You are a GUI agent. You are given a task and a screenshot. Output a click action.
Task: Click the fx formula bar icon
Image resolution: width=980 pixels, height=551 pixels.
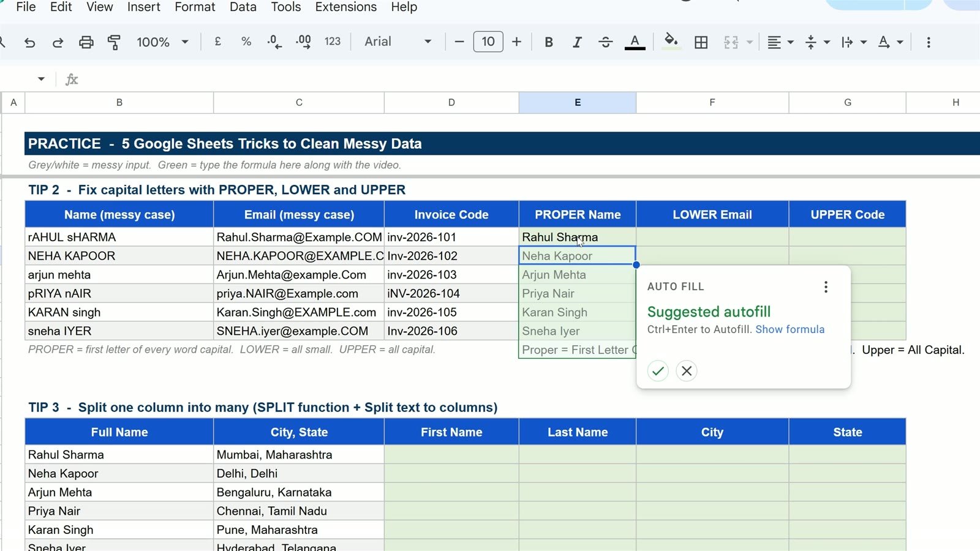72,79
